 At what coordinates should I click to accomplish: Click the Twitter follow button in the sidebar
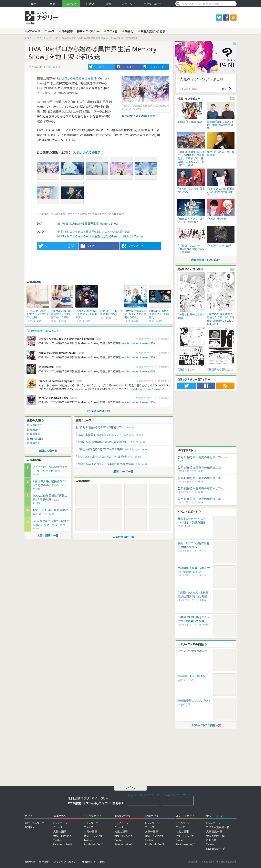[x=187, y=386]
